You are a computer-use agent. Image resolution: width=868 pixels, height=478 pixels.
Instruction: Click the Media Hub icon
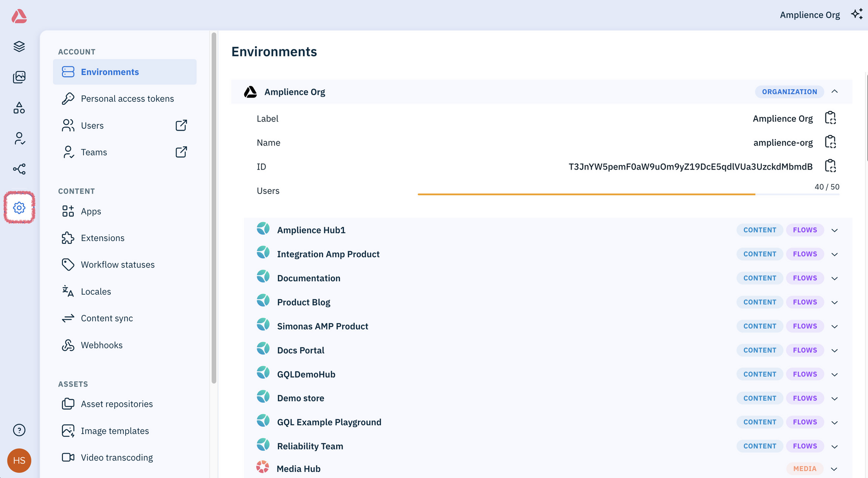(263, 467)
